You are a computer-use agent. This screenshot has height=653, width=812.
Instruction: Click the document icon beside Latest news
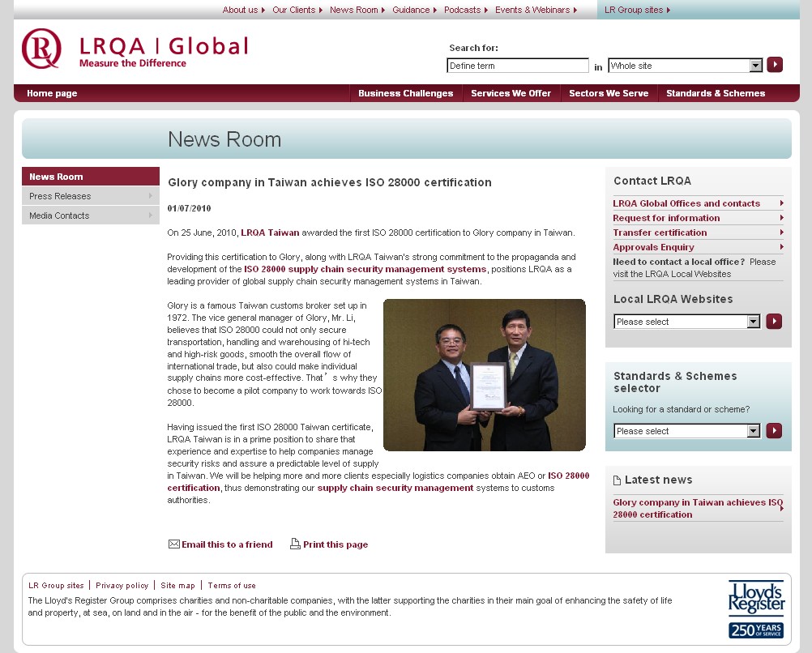617,480
